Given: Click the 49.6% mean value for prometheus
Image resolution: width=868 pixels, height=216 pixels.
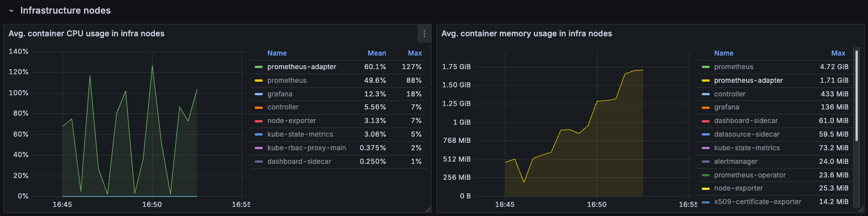Looking at the screenshot, I should [x=375, y=81].
